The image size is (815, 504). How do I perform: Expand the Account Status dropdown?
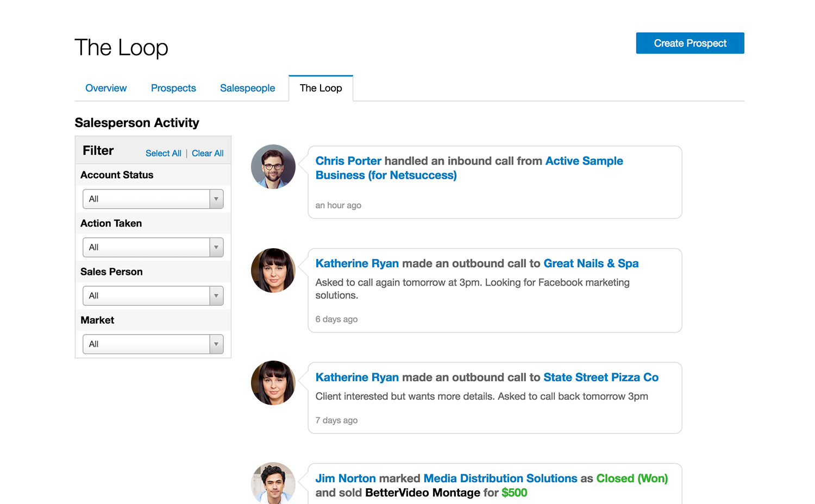[x=153, y=199]
